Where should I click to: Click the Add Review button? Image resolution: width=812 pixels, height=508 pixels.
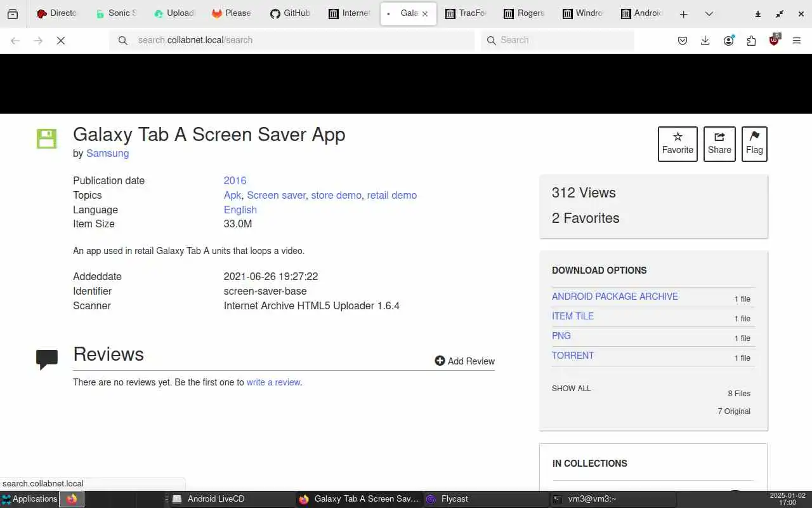(464, 361)
